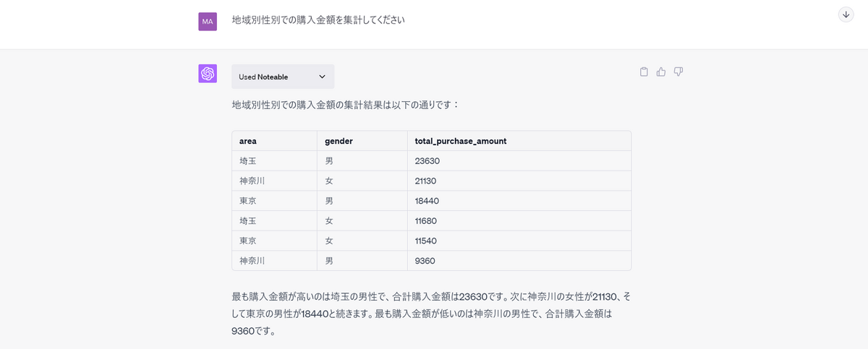Click the summary paragraph starting 最も購入金額が高い
The width and height of the screenshot is (868, 349).
431,314
